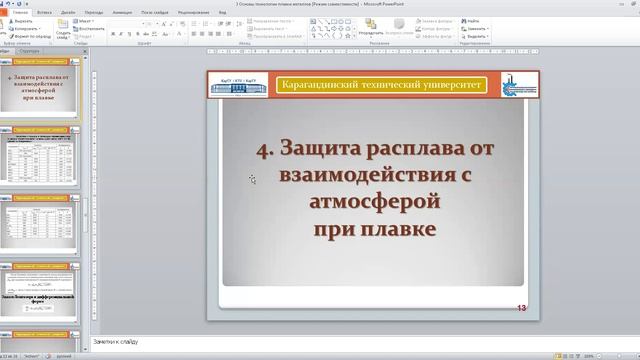Switch to the Переходы ribbon tab
The height and width of the screenshot is (360, 640).
click(94, 13)
